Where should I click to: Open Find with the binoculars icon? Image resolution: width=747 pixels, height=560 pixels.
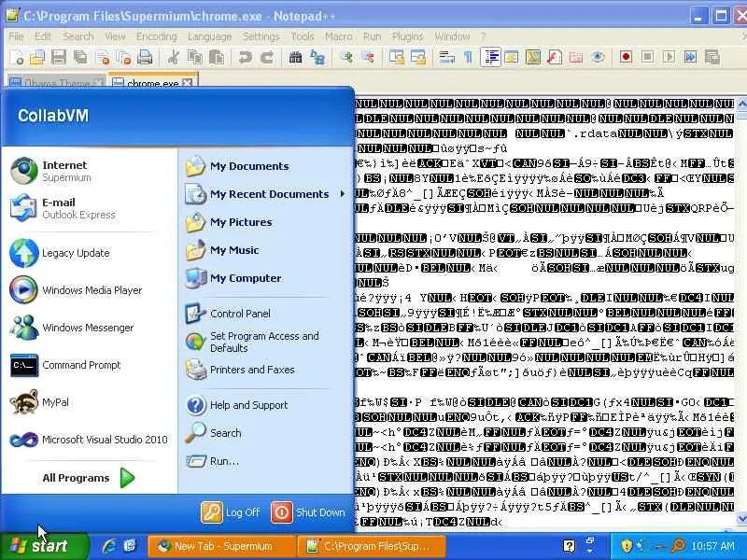click(295, 58)
